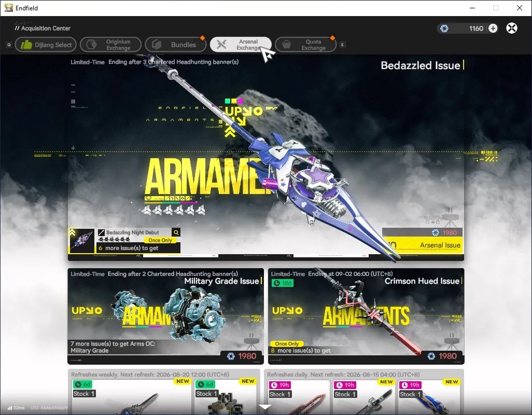Click the Acquisition Center heading

tap(46, 28)
